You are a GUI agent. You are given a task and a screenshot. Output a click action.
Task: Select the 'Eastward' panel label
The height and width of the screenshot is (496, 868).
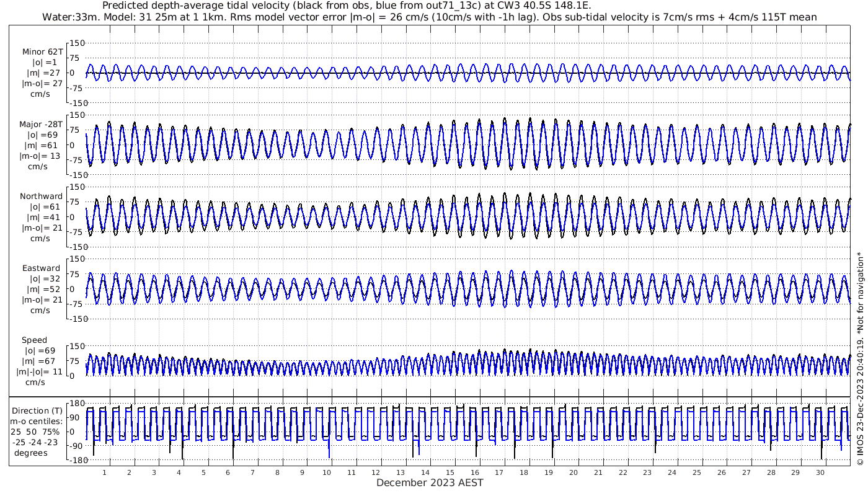click(x=42, y=268)
